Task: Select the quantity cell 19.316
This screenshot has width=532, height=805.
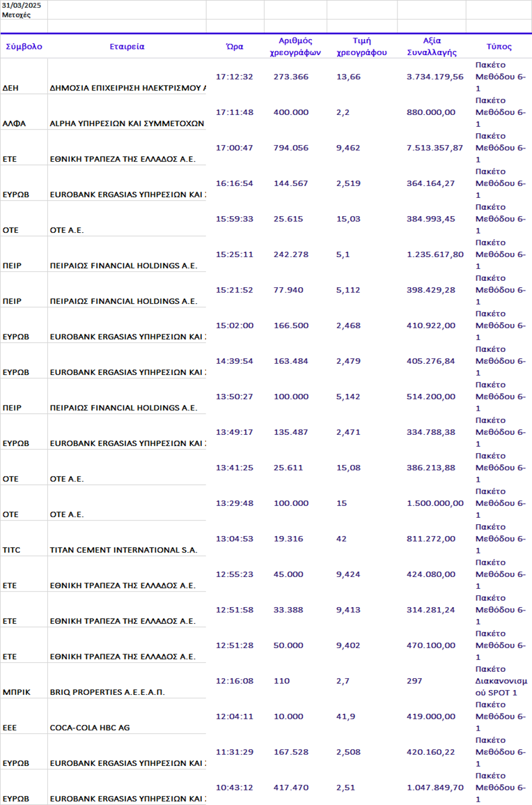Action: click(288, 539)
